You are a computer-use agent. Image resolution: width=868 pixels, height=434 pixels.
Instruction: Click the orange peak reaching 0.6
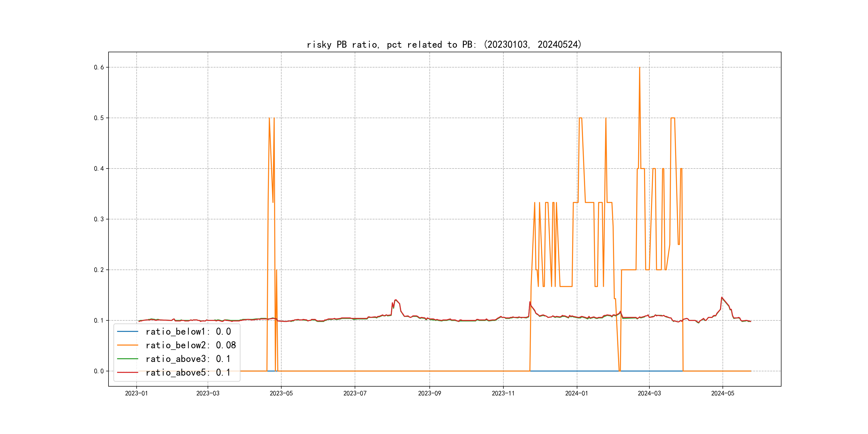639,68
